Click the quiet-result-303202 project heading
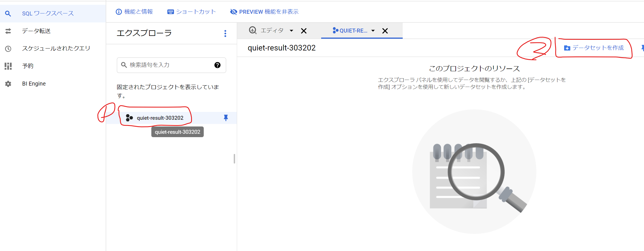Screen dimensions: 644x251 click(x=282, y=48)
